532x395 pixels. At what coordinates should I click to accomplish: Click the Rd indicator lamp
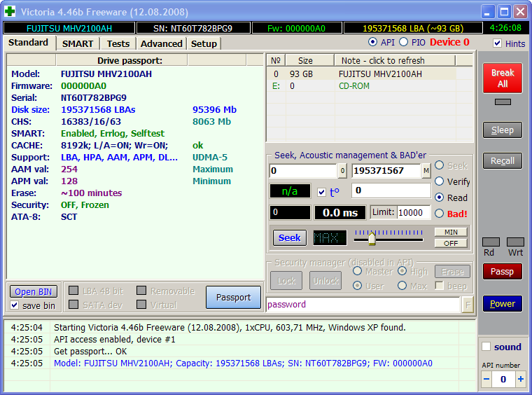[491, 242]
